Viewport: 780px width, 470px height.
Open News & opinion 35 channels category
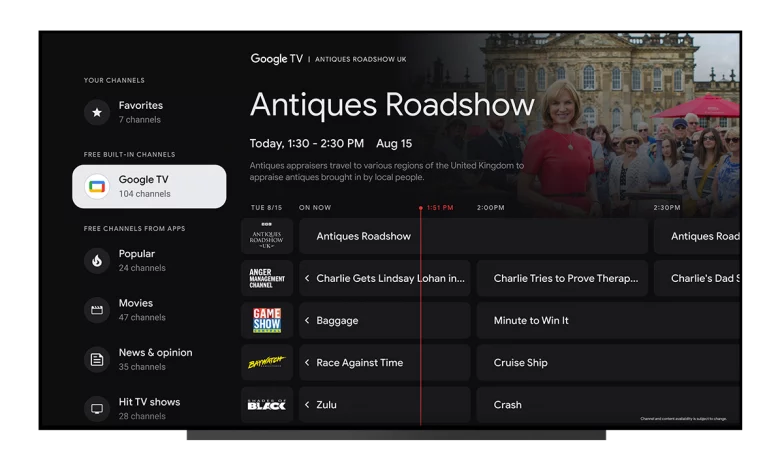[149, 359]
